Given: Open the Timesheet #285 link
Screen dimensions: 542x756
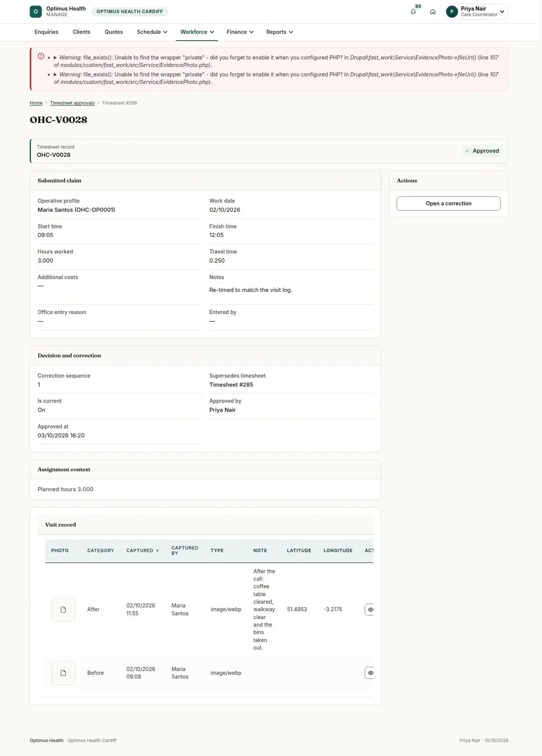Looking at the screenshot, I should click(231, 385).
